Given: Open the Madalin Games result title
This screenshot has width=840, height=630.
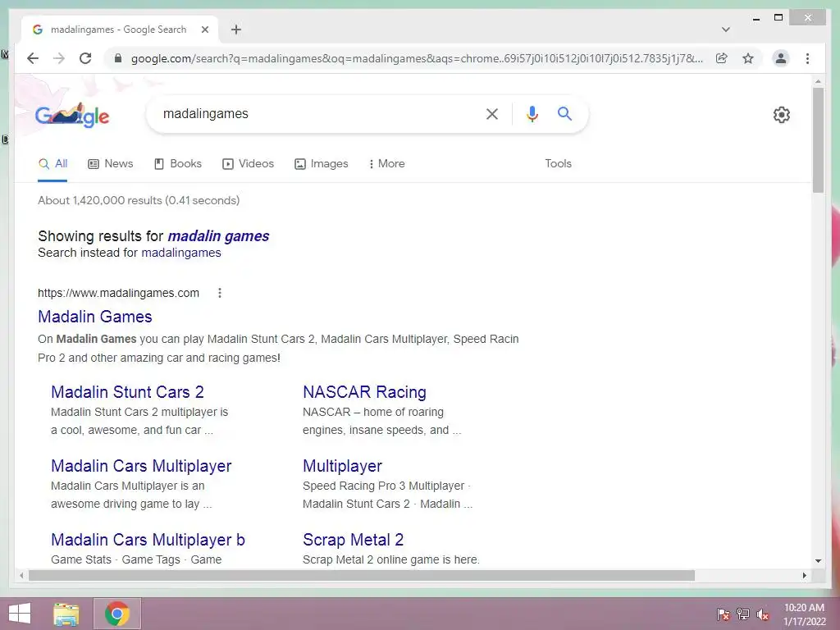Looking at the screenshot, I should (95, 317).
